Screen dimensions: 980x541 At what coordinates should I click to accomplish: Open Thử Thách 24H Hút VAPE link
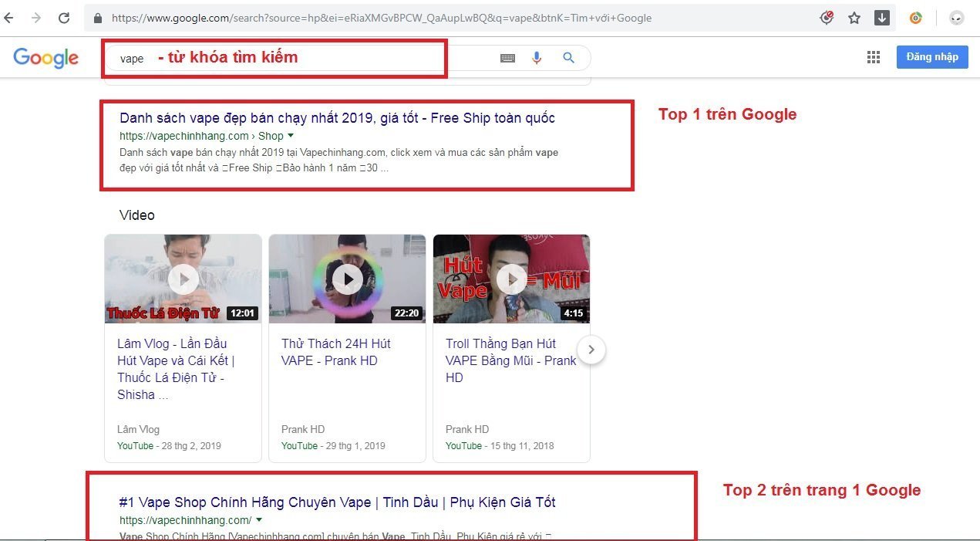tap(336, 352)
